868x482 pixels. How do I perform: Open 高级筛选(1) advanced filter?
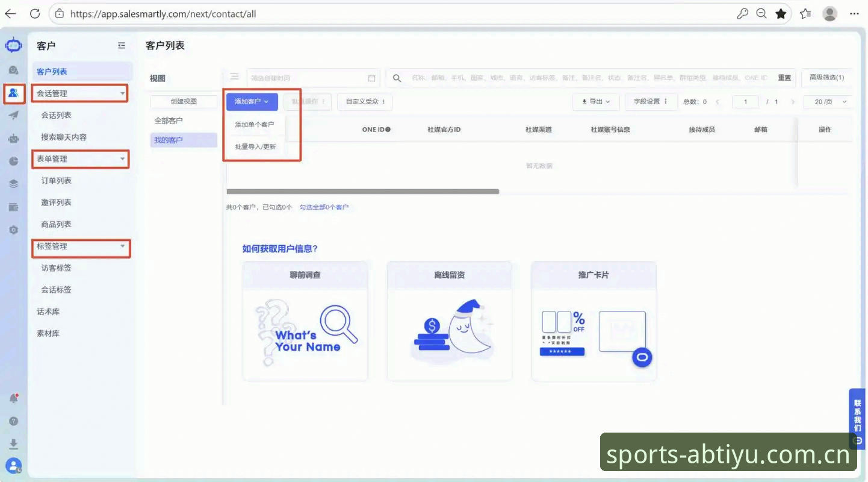pyautogui.click(x=826, y=77)
